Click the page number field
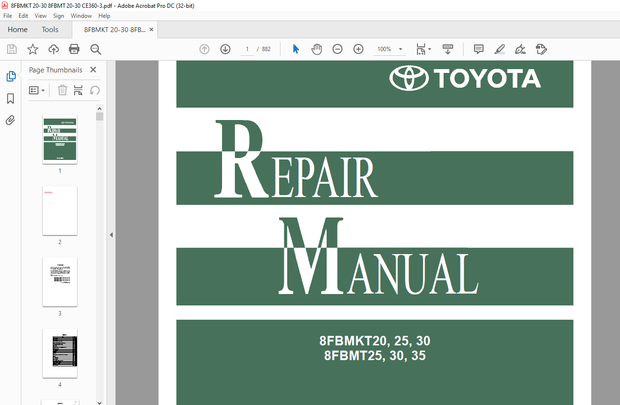The image size is (620, 405). click(247, 49)
